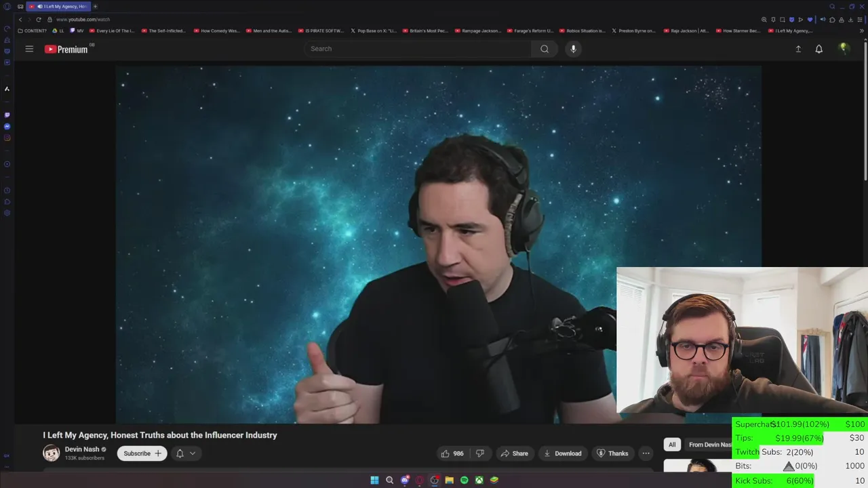Open Spotify from taskbar
Screen dimensions: 868x488
tap(464, 480)
